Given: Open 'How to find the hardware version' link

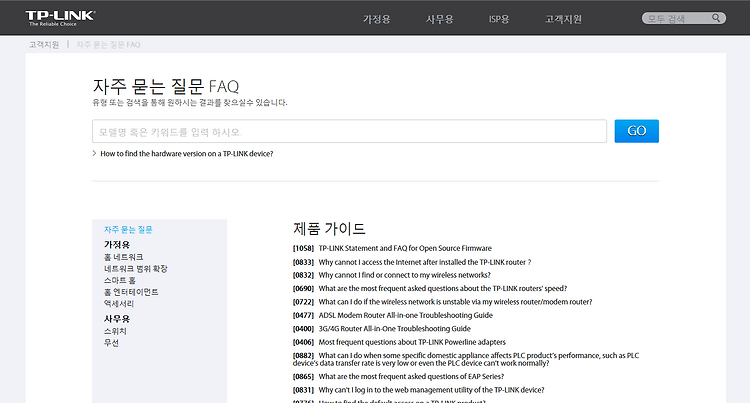Looking at the screenshot, I should pos(187,153).
